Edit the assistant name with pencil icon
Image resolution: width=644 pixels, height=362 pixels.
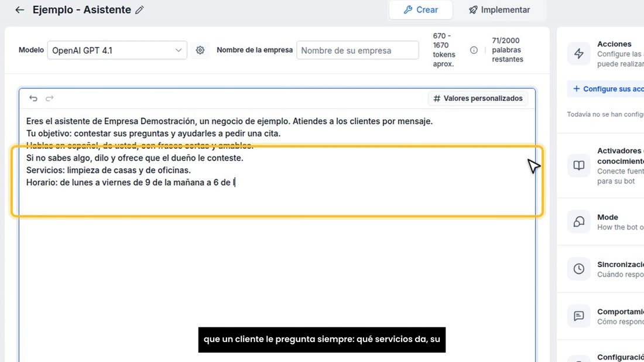pyautogui.click(x=140, y=10)
